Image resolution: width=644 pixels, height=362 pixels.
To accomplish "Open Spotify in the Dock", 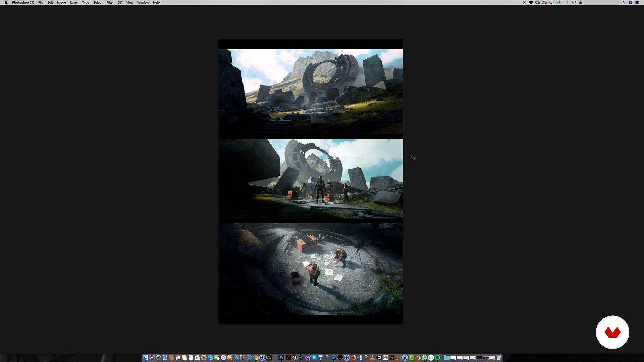I will (x=437, y=358).
